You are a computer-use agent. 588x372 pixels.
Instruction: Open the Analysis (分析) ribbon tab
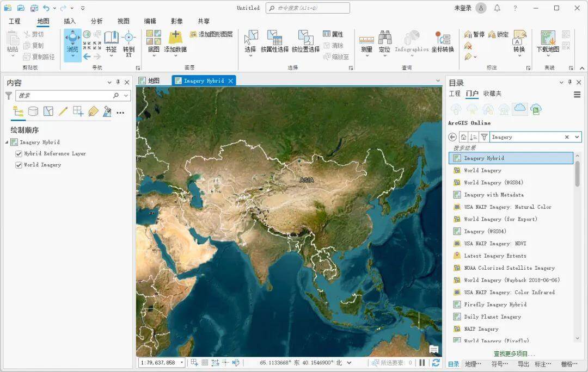(x=96, y=21)
